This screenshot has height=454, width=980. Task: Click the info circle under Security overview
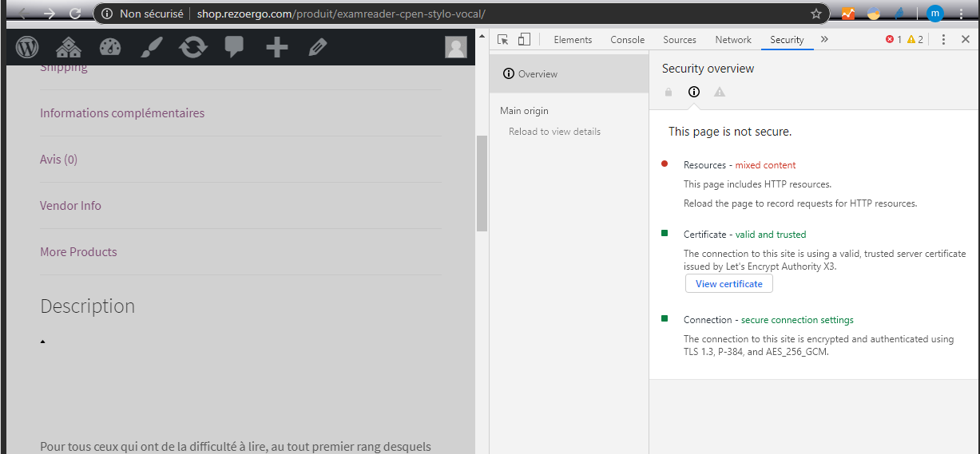[694, 93]
